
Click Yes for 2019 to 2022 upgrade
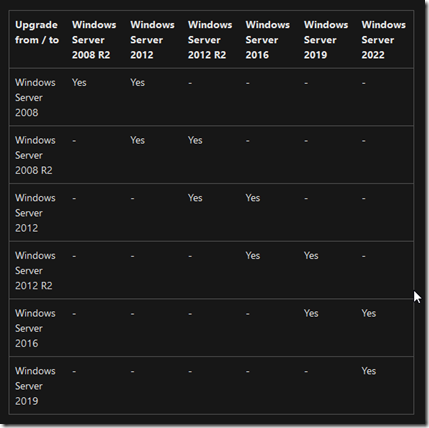point(369,371)
